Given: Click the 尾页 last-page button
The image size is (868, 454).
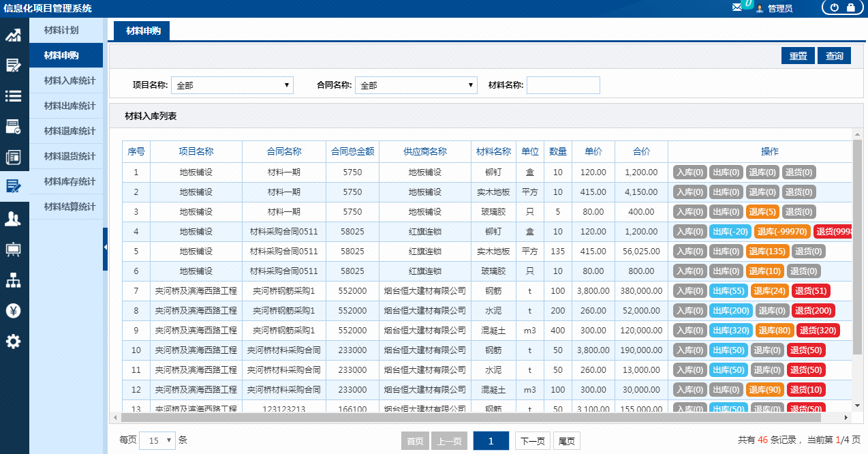Looking at the screenshot, I should (x=566, y=441).
